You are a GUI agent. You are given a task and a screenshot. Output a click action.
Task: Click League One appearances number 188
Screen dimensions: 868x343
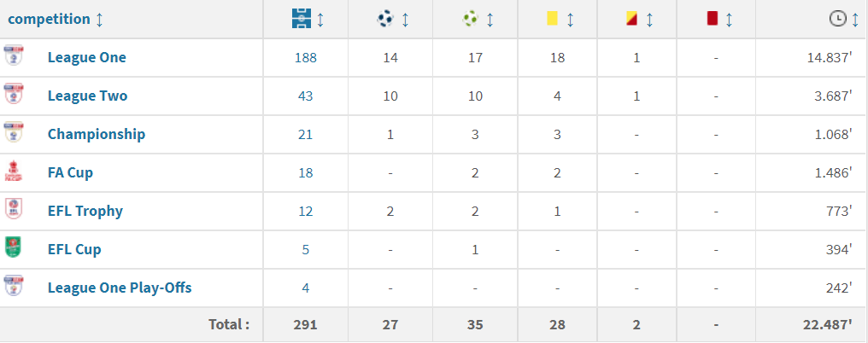(x=305, y=58)
